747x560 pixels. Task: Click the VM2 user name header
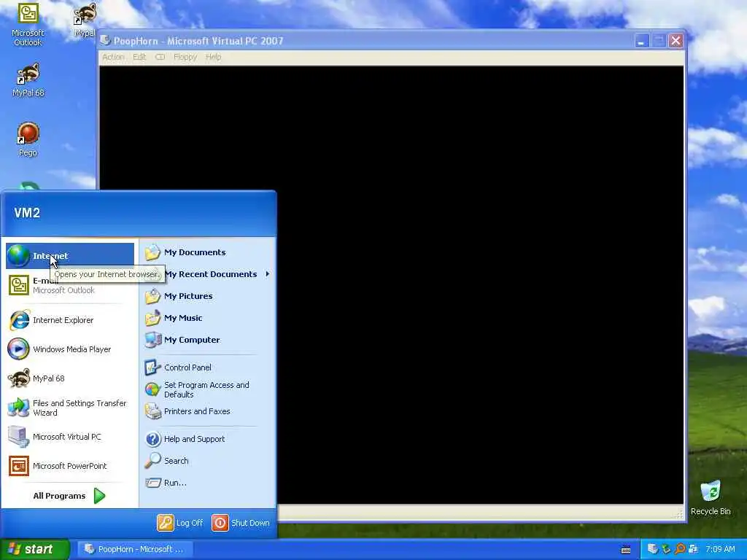27,213
